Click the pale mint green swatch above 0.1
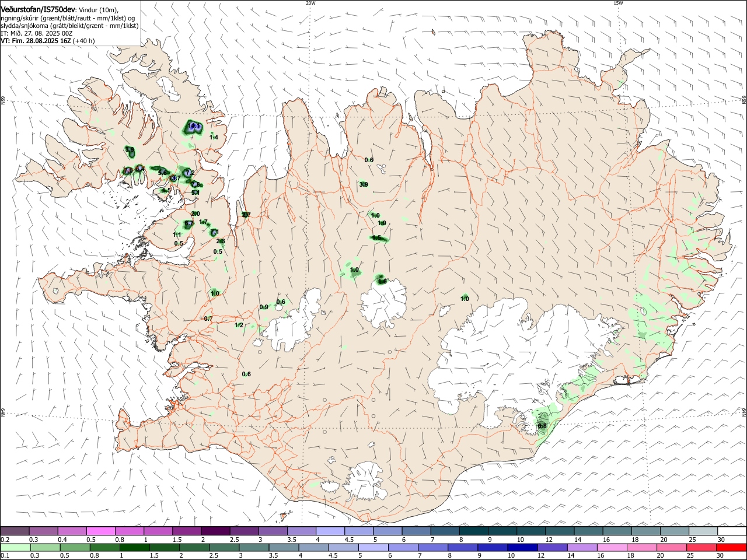Viewport: 747px width, 560px height. tap(15, 548)
